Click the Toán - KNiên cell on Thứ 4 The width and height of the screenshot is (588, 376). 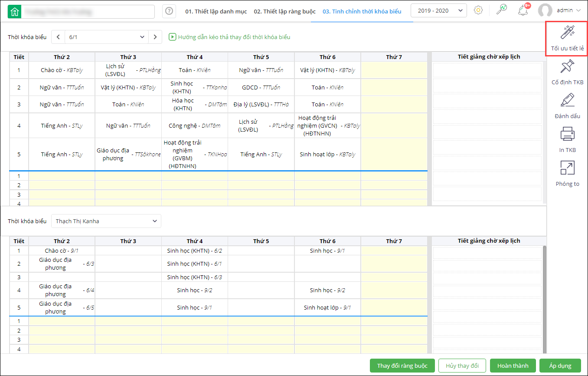point(194,70)
